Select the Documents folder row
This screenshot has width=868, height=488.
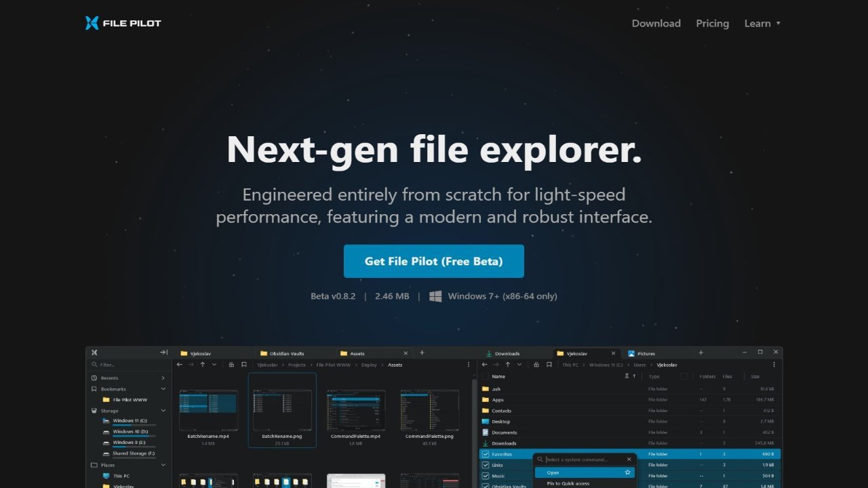631,432
